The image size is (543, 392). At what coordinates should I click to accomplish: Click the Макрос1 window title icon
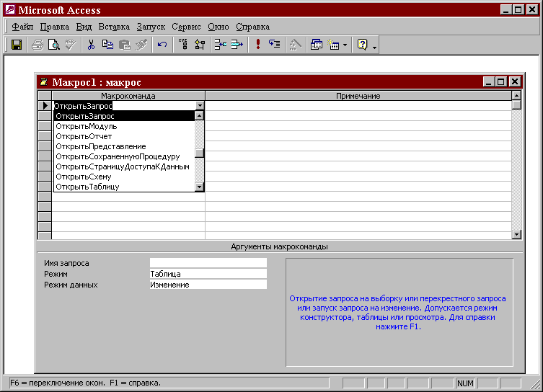point(44,82)
